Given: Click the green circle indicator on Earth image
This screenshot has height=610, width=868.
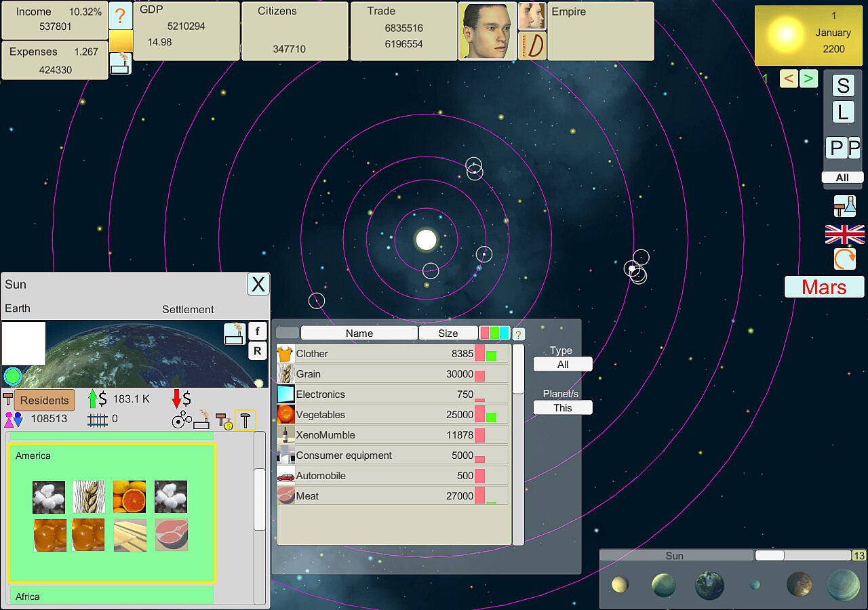Looking at the screenshot, I should pyautogui.click(x=12, y=376).
